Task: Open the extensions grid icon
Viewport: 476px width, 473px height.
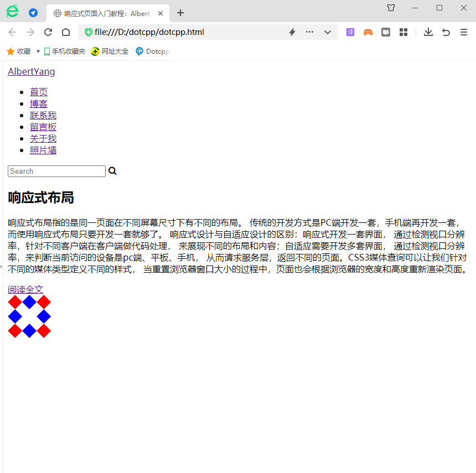Action: click(403, 32)
